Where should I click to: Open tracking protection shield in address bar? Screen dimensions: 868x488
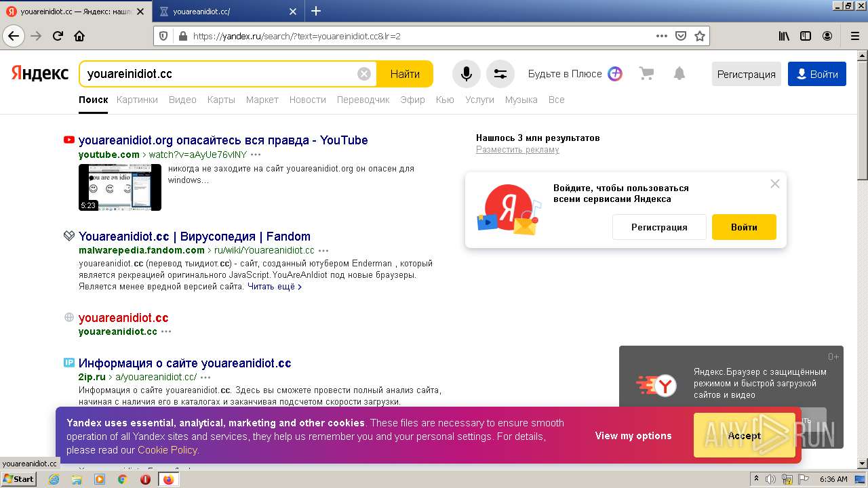point(163,36)
